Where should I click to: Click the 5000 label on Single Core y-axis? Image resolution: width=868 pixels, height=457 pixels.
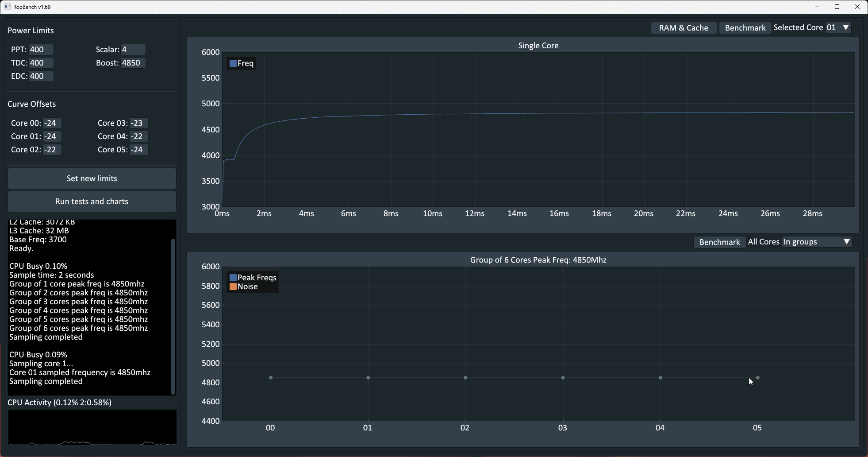click(x=211, y=104)
